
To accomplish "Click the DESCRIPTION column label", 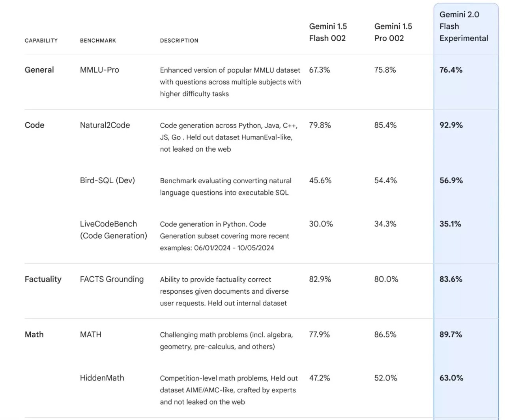I will click(179, 41).
